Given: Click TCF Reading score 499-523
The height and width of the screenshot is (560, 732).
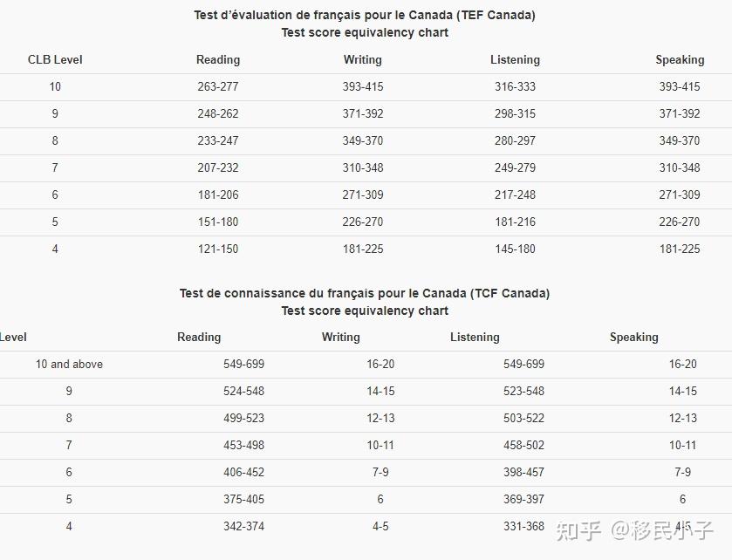Looking at the screenshot, I should (x=243, y=418).
